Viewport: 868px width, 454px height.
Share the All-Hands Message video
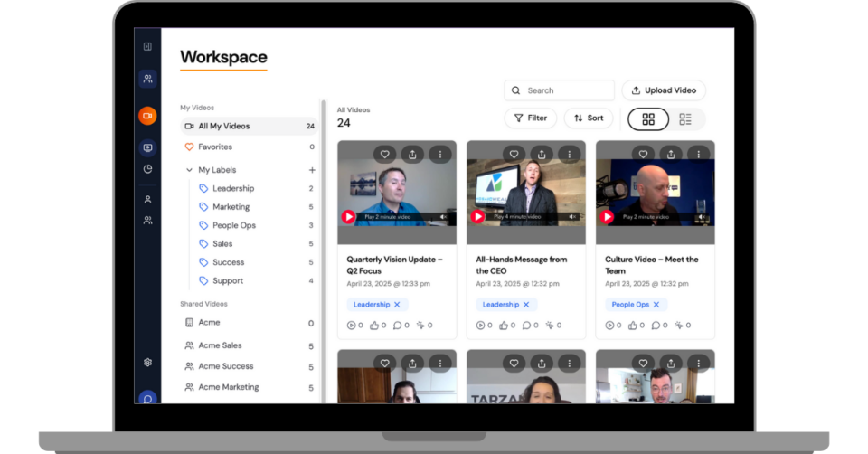tap(542, 155)
